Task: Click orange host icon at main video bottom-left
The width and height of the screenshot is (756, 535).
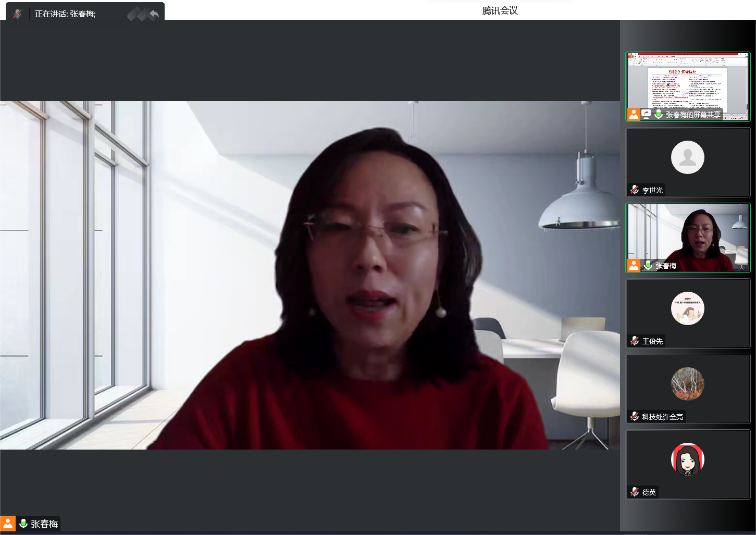Action: (8, 524)
